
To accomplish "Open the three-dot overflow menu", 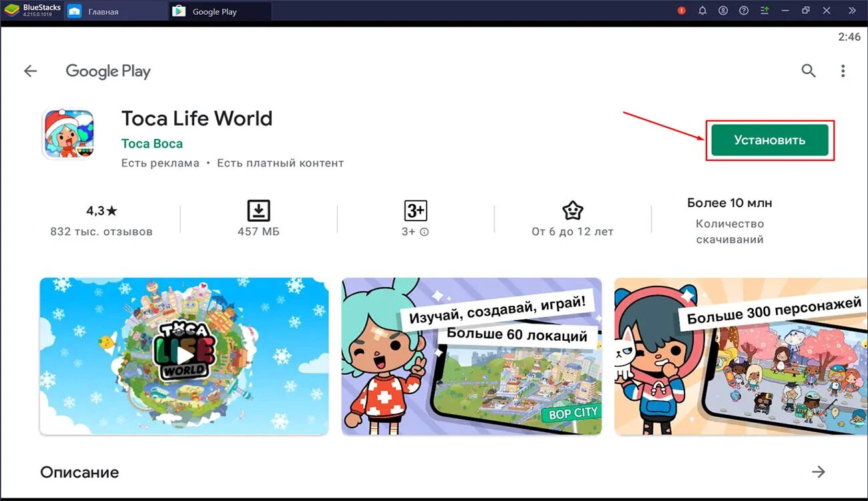I will click(843, 71).
